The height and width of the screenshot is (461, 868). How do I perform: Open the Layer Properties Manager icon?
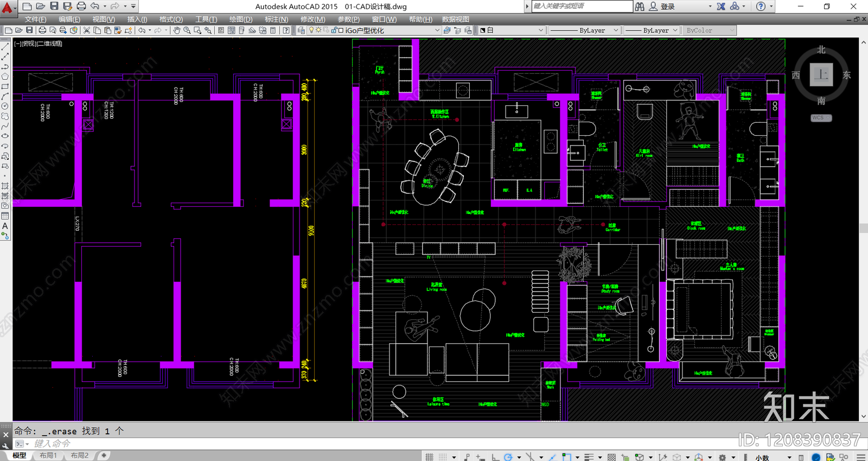tap(301, 30)
